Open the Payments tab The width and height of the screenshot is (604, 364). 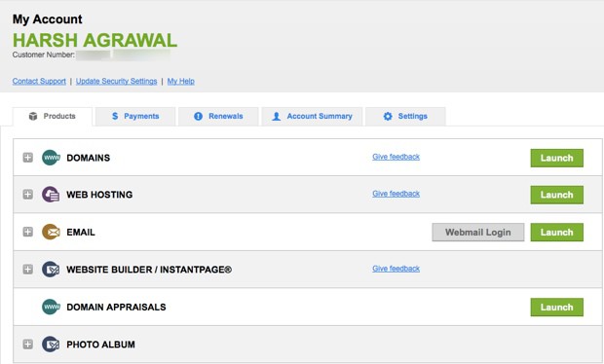[135, 116]
